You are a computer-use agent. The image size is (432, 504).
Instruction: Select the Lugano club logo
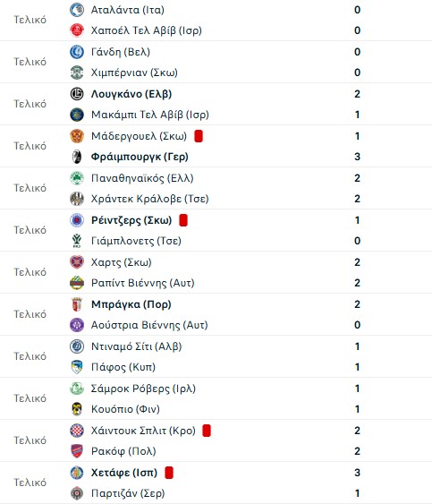tap(77, 94)
